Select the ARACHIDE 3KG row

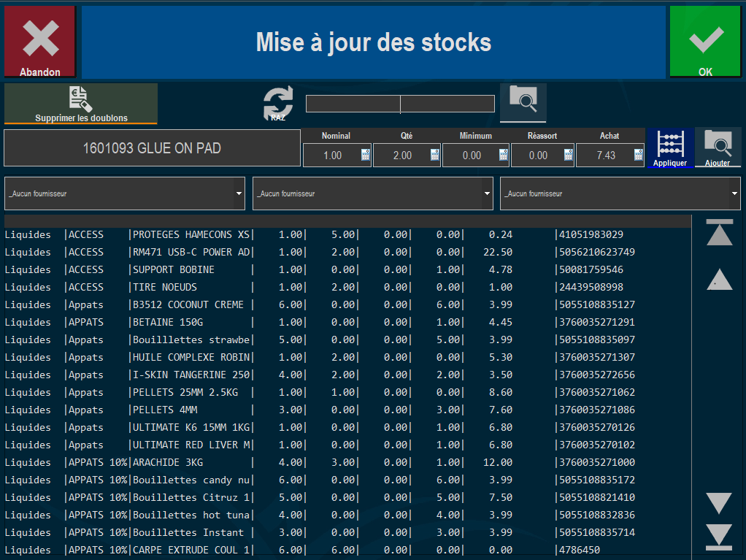tap(347, 462)
